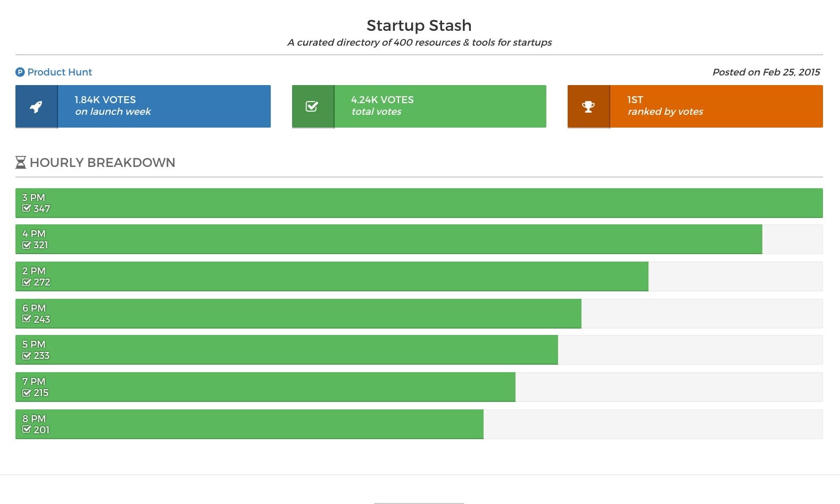Click the trophy icon on orange card
This screenshot has width=840, height=504.
(588, 107)
